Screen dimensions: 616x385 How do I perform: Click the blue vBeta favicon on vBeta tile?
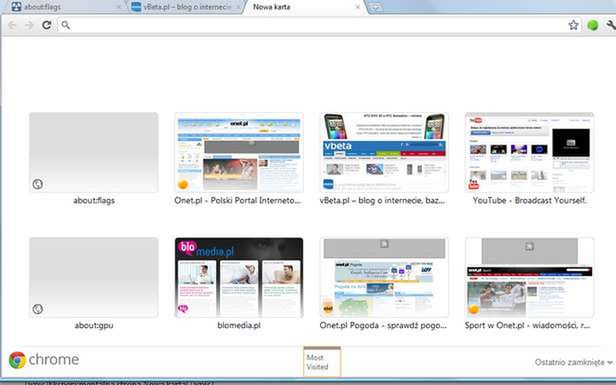coord(328,184)
